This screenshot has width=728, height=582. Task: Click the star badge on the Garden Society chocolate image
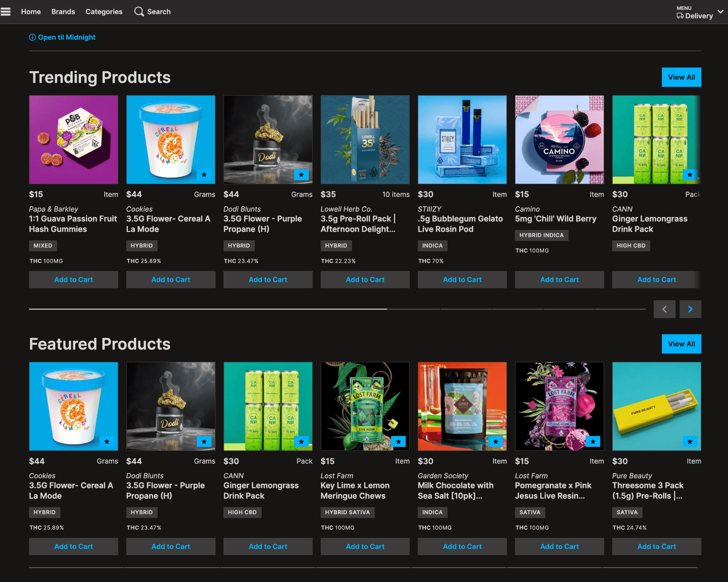(x=496, y=442)
